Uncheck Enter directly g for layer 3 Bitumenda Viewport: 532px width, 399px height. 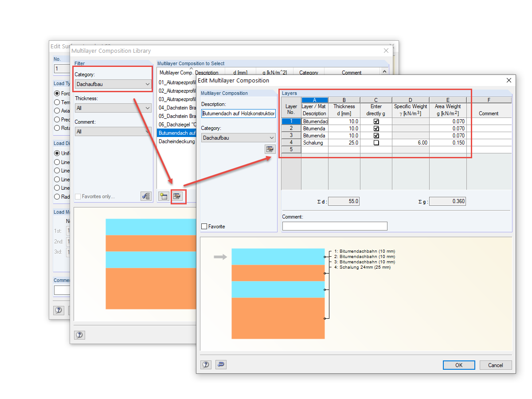pos(376,135)
